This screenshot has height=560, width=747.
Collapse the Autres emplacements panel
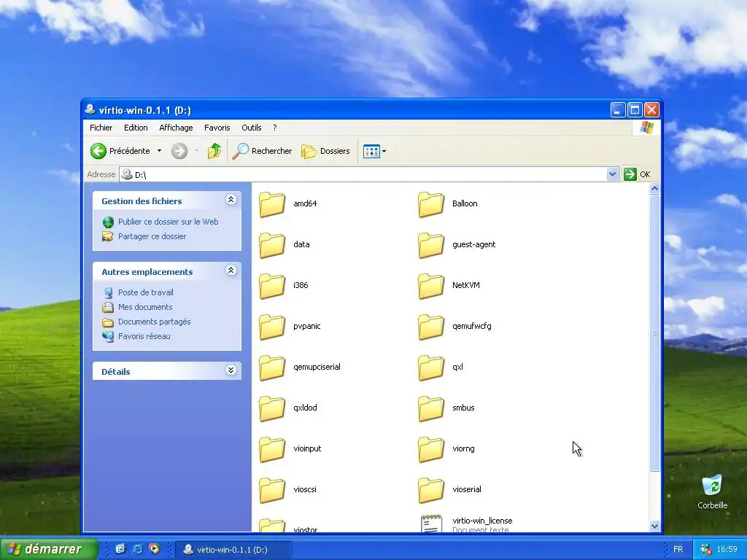tap(231, 271)
